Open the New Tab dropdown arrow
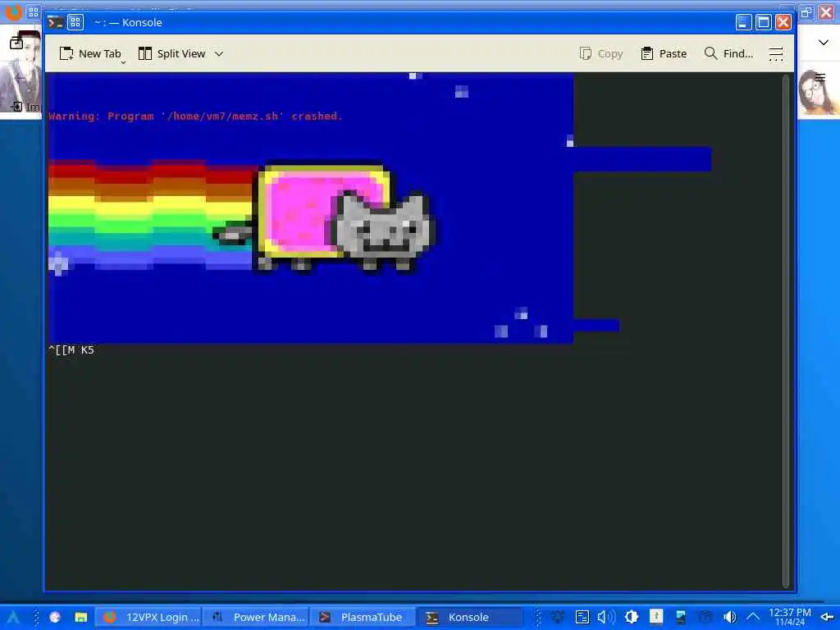The image size is (840, 630). tap(123, 62)
